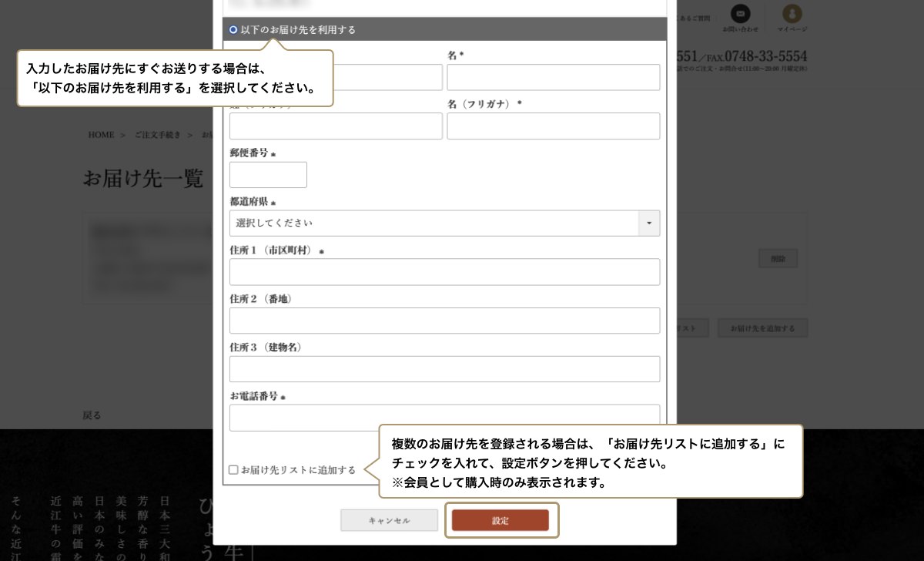924x561 pixels.
Task: Navigate to HOME via the breadcrumb
Action: (100, 134)
